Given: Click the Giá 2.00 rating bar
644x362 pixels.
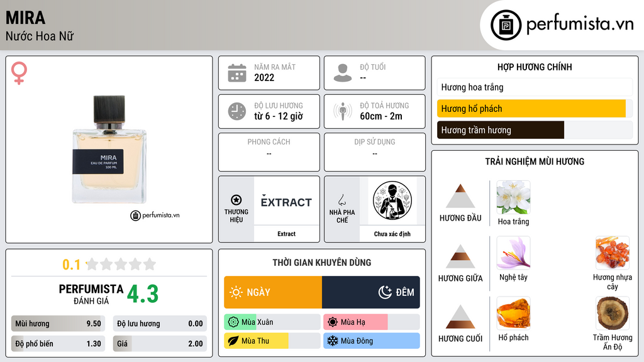Looking at the screenshot, I should pyautogui.click(x=160, y=344).
